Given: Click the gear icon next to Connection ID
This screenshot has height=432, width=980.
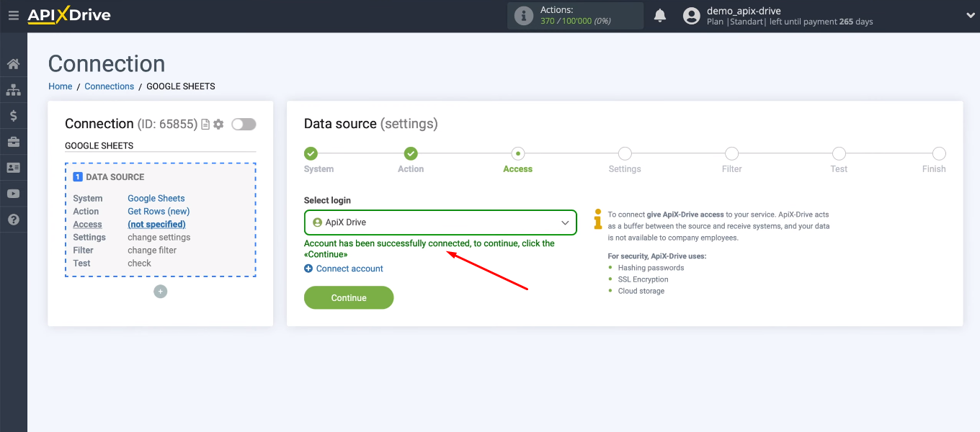Looking at the screenshot, I should (218, 123).
